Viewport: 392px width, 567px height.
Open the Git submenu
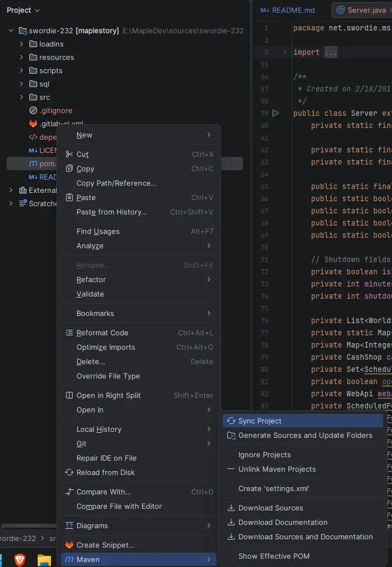tap(139, 444)
